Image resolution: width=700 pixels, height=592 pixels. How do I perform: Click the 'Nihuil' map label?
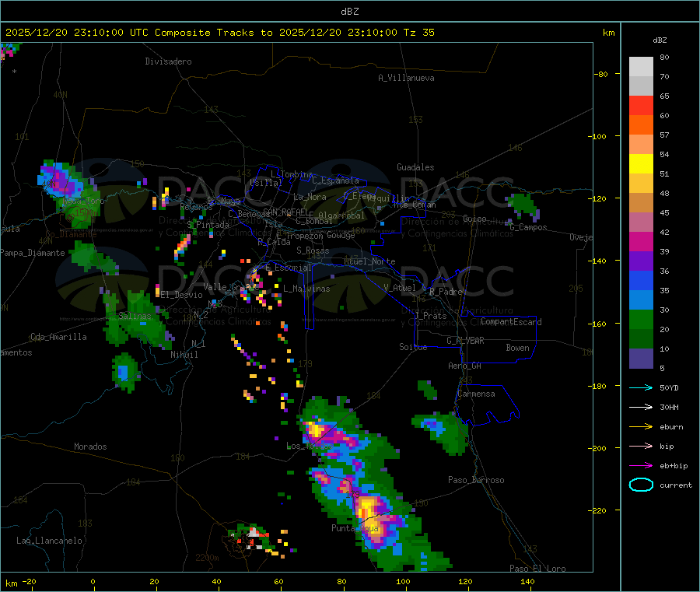pos(184,355)
